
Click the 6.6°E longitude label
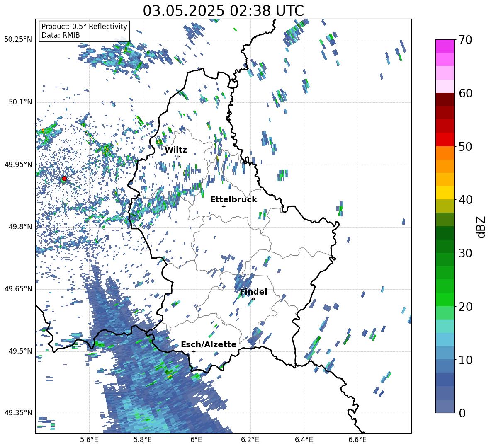[357, 440]
